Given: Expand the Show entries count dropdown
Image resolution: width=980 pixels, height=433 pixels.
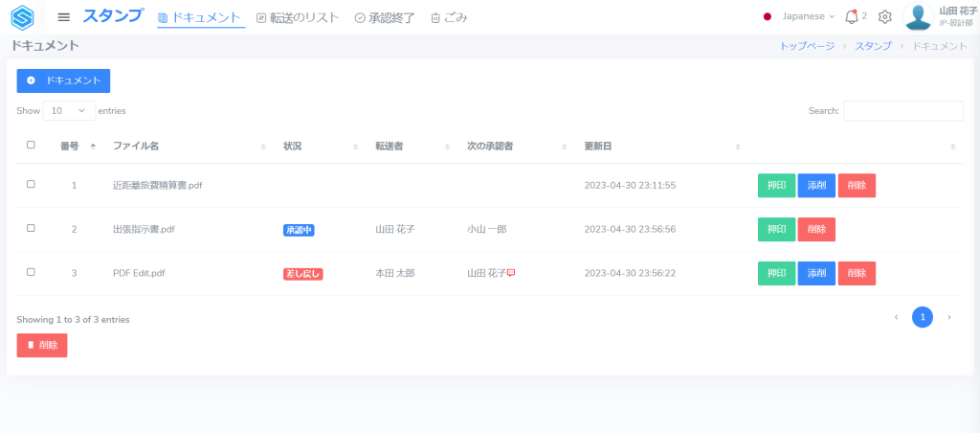Looking at the screenshot, I should pos(69,111).
